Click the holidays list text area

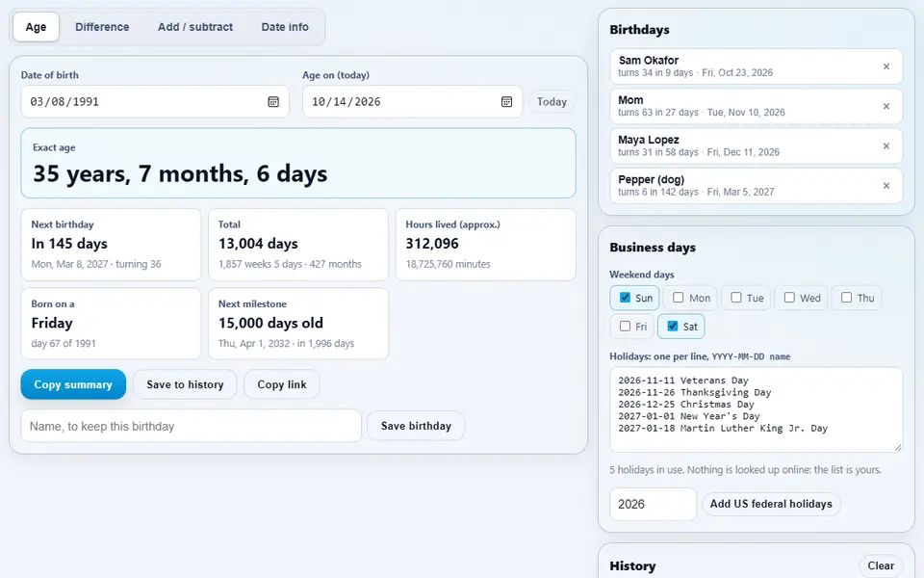click(757, 410)
